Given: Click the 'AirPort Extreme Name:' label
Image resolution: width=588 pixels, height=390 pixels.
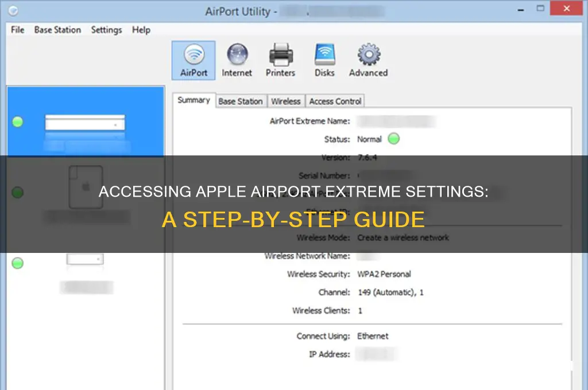Looking at the screenshot, I should coord(310,122).
